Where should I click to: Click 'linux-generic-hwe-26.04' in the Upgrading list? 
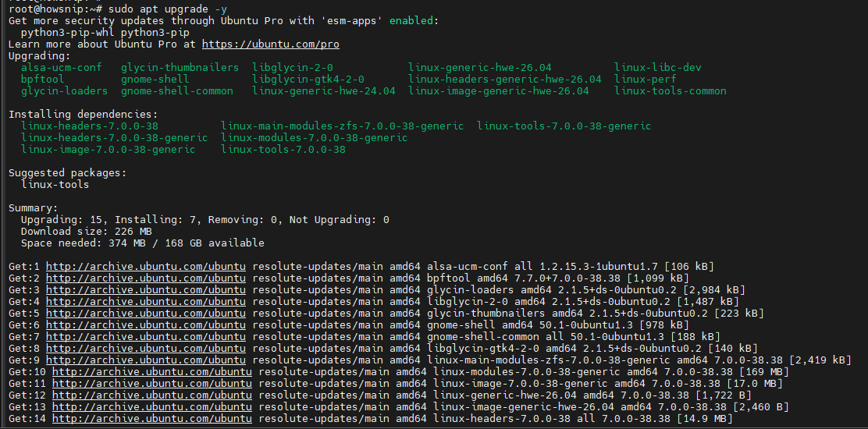(x=480, y=67)
